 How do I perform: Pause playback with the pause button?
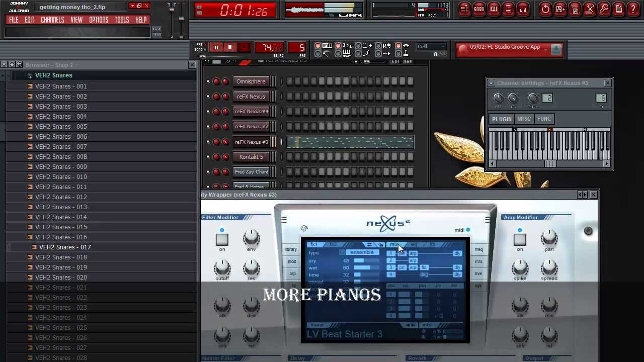(x=216, y=47)
